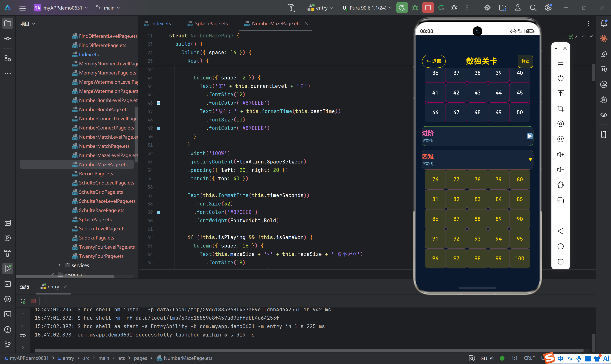Open more actions menu in top toolbar
Viewport: 611px width, 364px height.
(x=467, y=8)
